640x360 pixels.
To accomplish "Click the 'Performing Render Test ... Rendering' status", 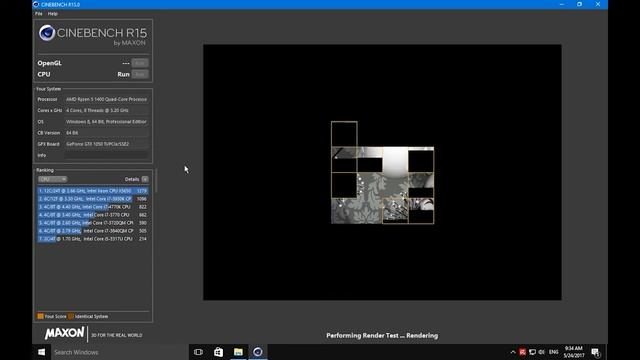I will click(x=382, y=336).
